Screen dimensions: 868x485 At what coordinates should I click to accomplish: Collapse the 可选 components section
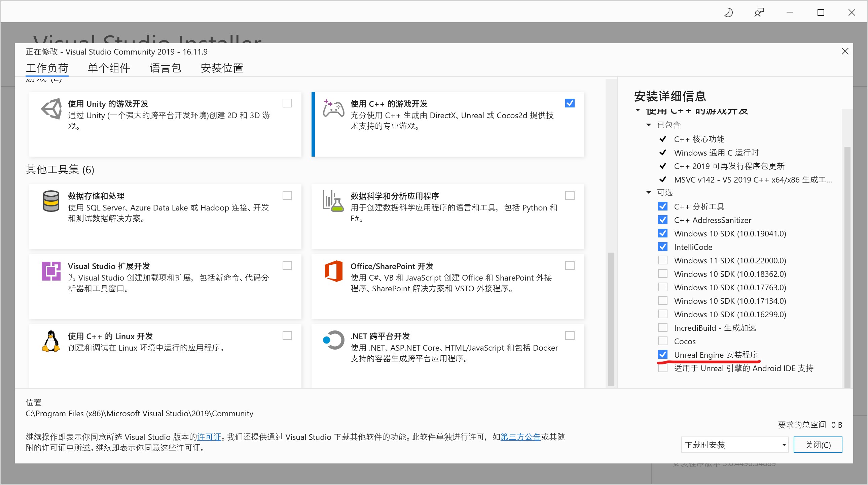click(649, 192)
